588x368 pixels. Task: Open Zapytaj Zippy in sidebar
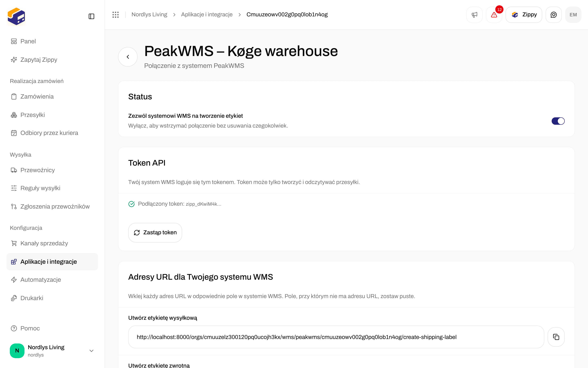52,60
